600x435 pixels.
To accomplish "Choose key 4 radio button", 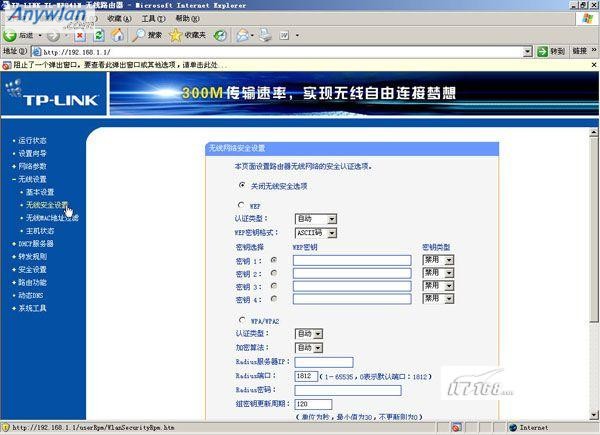I will tap(274, 298).
